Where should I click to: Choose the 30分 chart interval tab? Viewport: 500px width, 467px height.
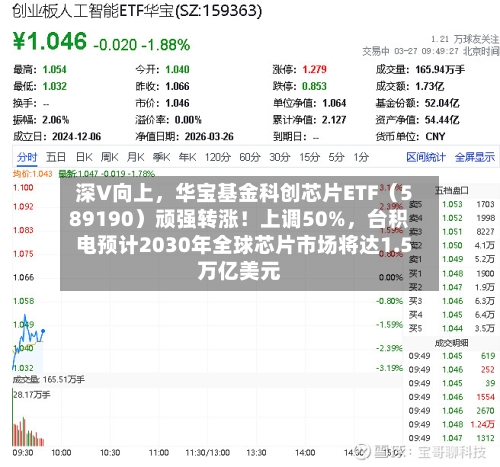pos(280,157)
